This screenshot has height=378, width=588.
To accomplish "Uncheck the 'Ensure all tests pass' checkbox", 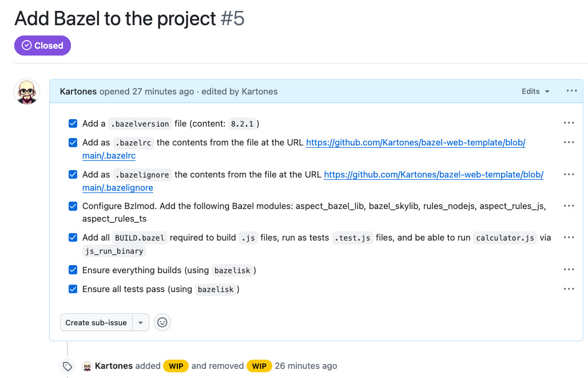I will [x=73, y=289].
